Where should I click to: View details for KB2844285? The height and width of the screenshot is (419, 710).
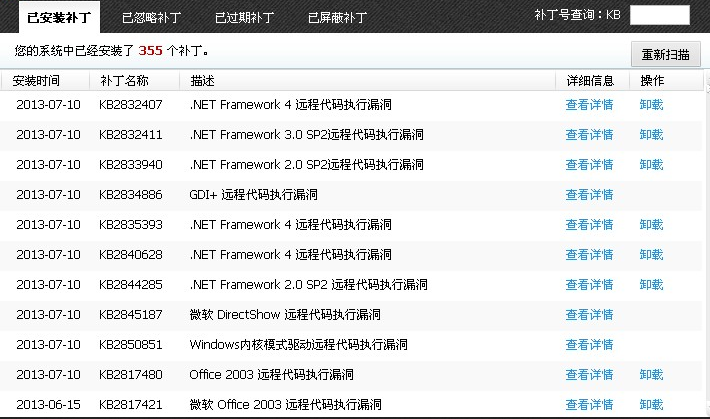[589, 284]
